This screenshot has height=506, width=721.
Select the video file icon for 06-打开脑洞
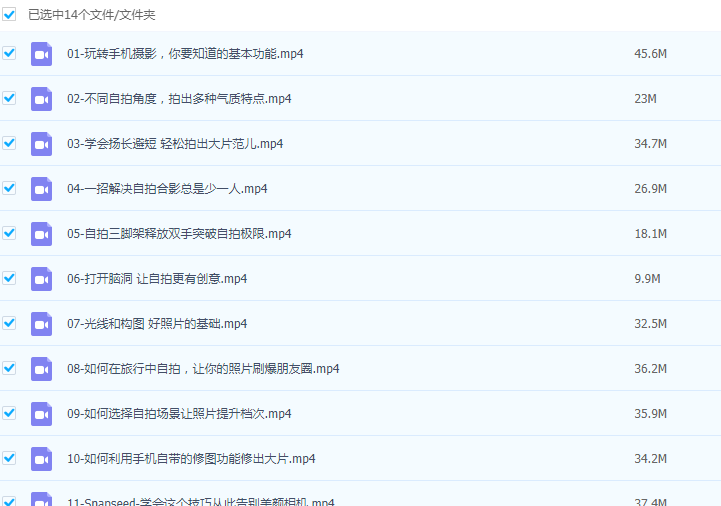point(41,279)
